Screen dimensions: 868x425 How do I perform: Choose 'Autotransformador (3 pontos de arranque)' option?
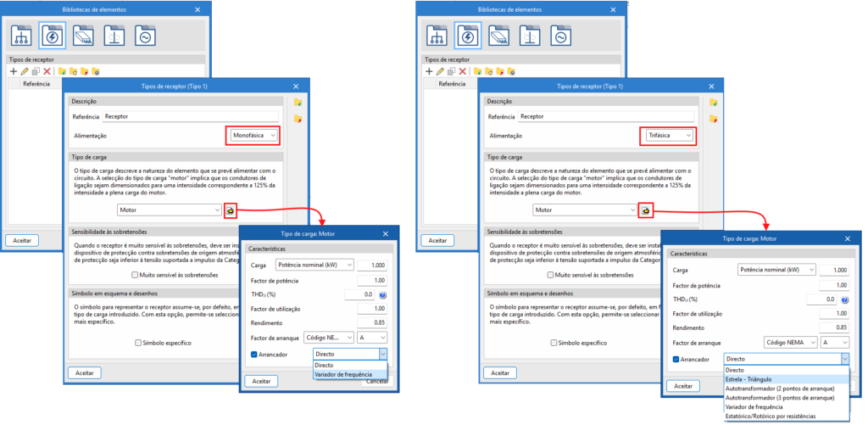pyautogui.click(x=786, y=397)
